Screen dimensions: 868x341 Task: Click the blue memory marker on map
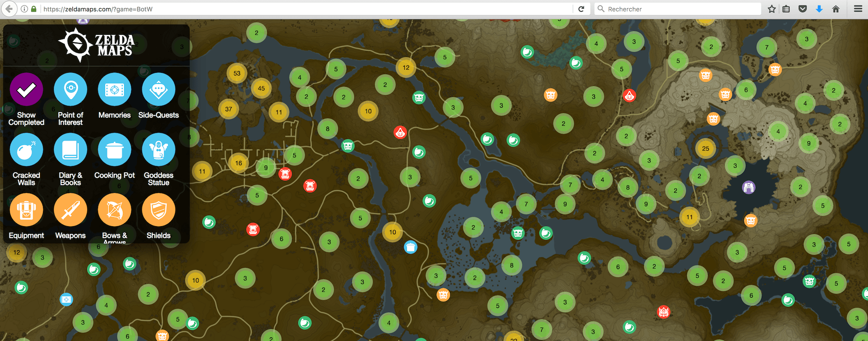point(66,299)
